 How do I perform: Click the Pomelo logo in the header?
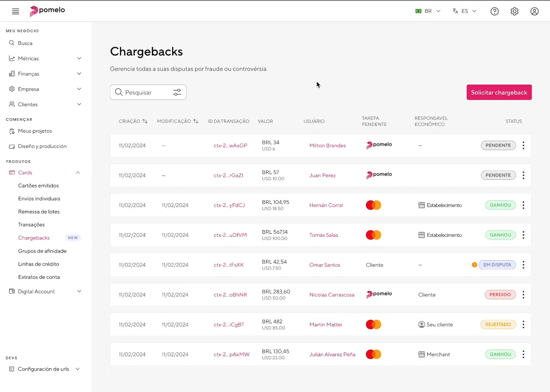(x=47, y=11)
